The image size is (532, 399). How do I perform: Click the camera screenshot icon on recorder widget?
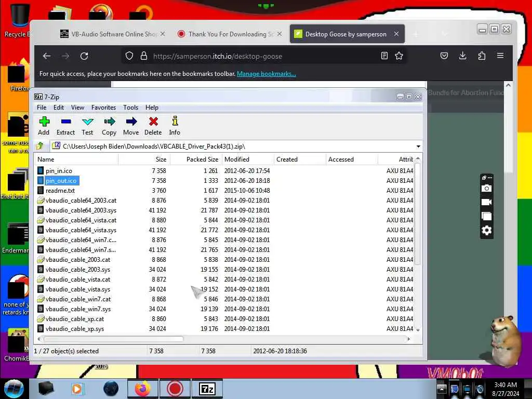coord(486,188)
